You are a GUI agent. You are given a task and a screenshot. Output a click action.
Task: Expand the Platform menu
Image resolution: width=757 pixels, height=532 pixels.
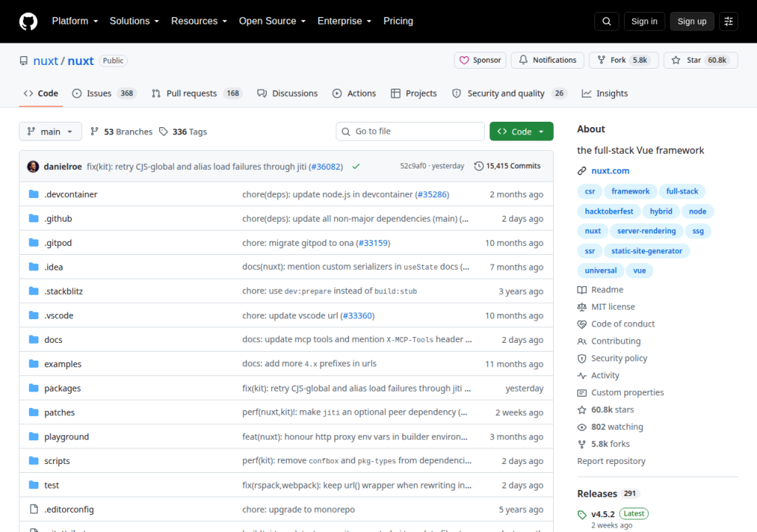pos(75,21)
